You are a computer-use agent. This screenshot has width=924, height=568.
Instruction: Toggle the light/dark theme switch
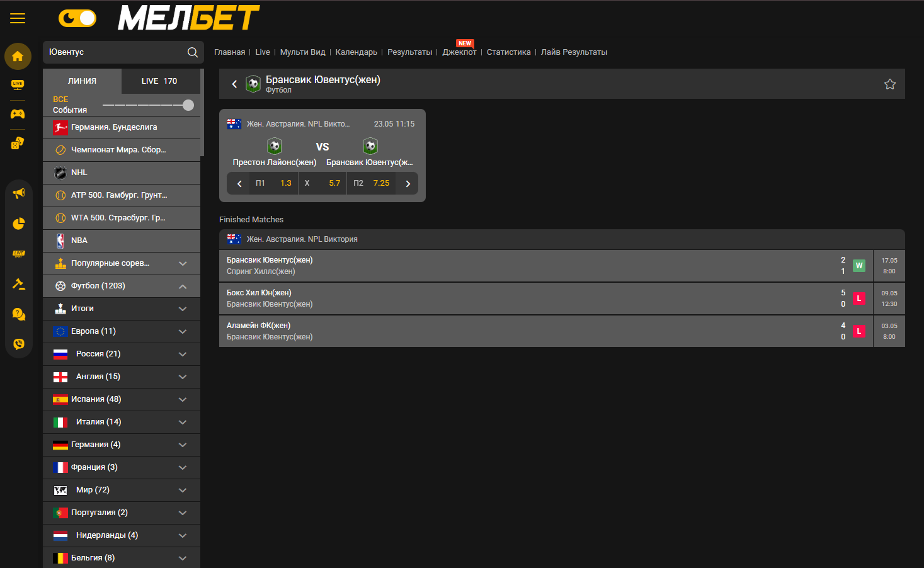click(77, 18)
